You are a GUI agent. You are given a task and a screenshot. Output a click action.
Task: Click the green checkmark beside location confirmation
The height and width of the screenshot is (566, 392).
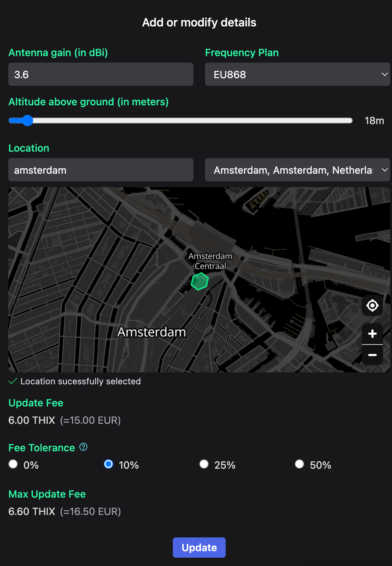pos(13,381)
